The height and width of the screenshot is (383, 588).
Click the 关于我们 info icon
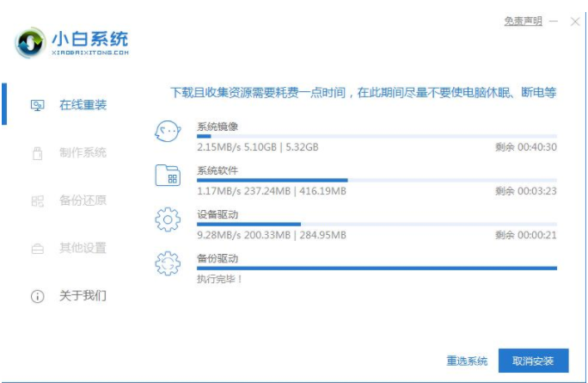coord(37,296)
